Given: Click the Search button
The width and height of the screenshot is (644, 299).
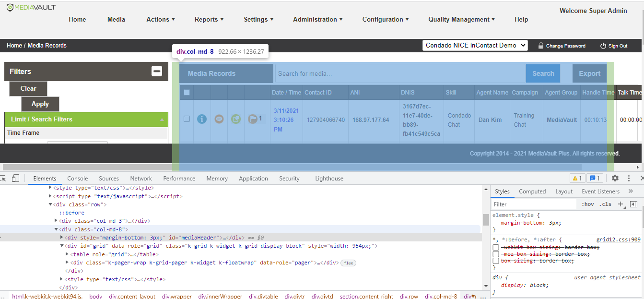Looking at the screenshot, I should click(x=543, y=73).
